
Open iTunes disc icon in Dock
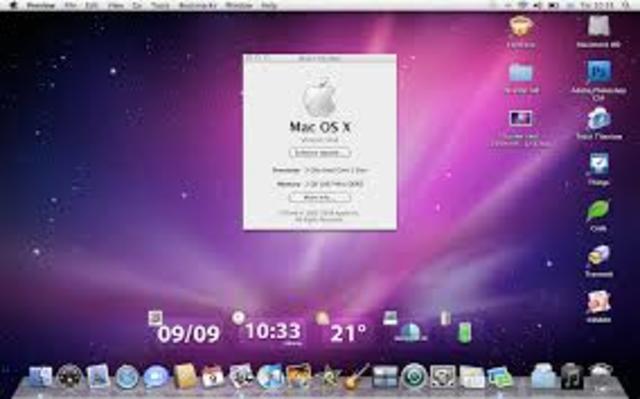click(x=270, y=376)
